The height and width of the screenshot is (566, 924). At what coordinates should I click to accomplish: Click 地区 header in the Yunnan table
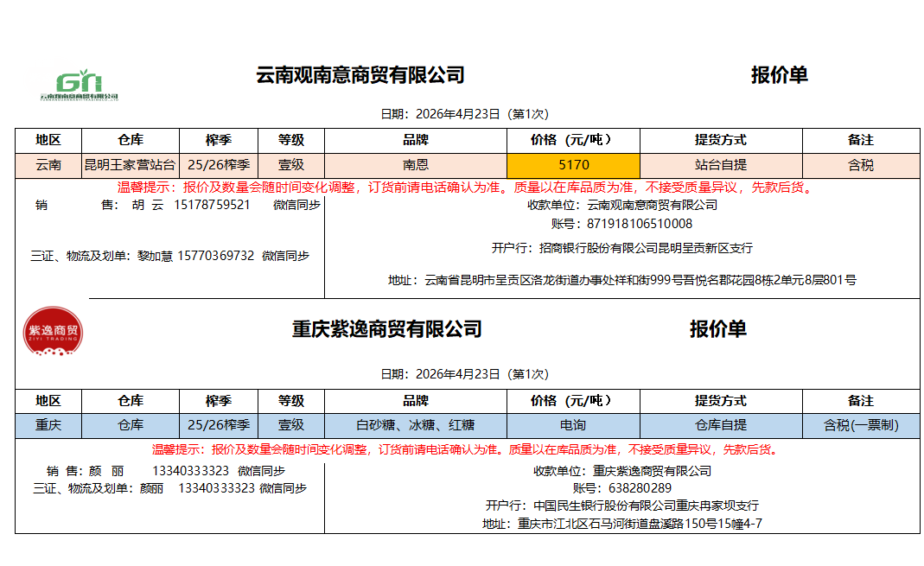pos(48,140)
